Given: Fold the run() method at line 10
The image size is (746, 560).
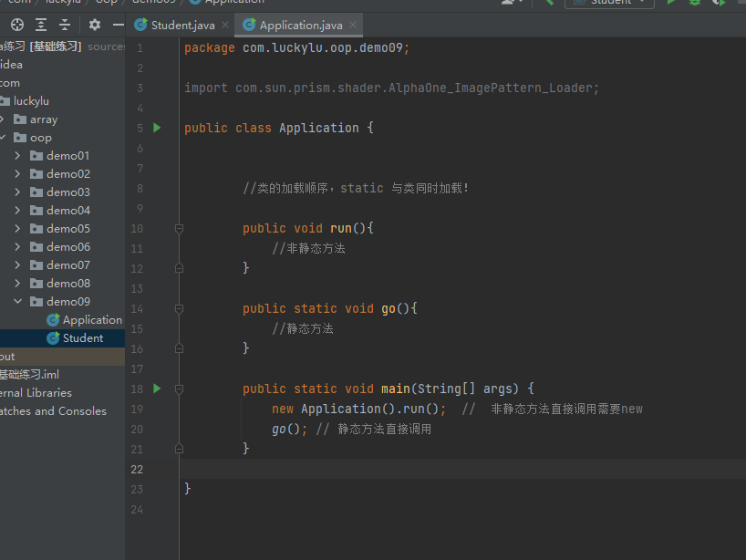Looking at the screenshot, I should tap(179, 228).
